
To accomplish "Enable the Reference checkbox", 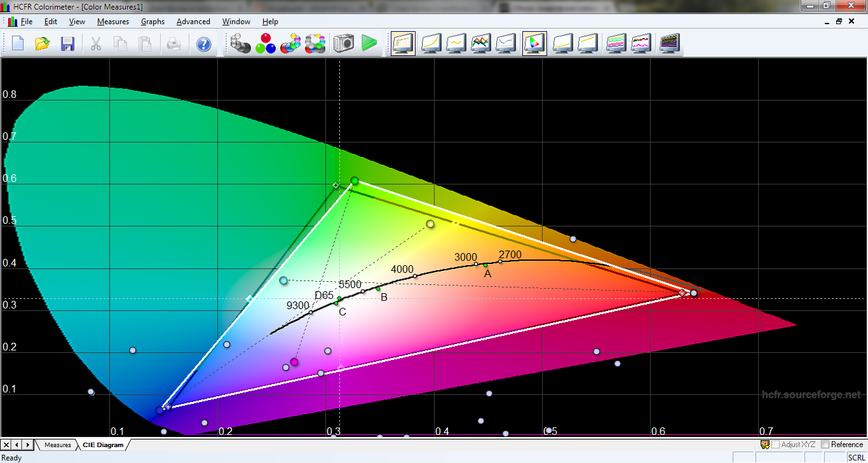I will tap(825, 445).
